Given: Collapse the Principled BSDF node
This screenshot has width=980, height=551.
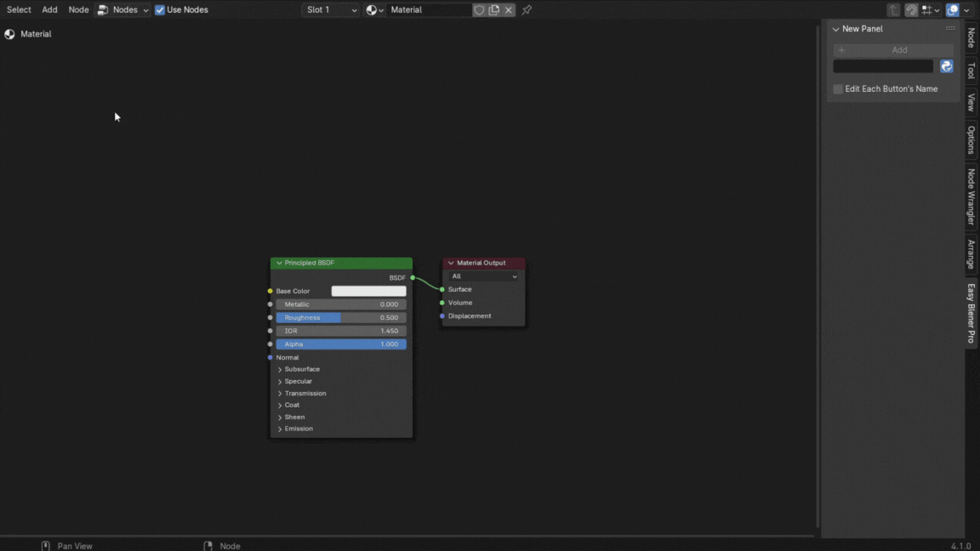Looking at the screenshot, I should [279, 264].
